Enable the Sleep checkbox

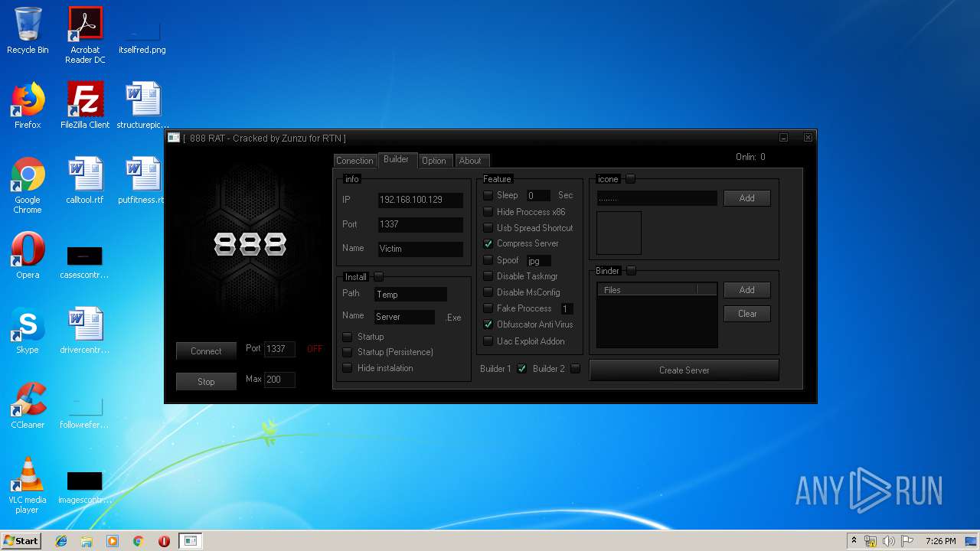point(488,196)
